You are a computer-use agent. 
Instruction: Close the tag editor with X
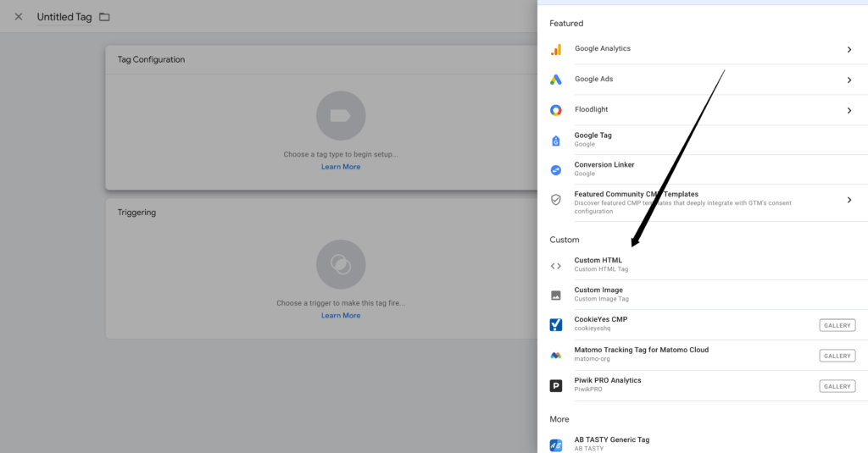point(19,17)
